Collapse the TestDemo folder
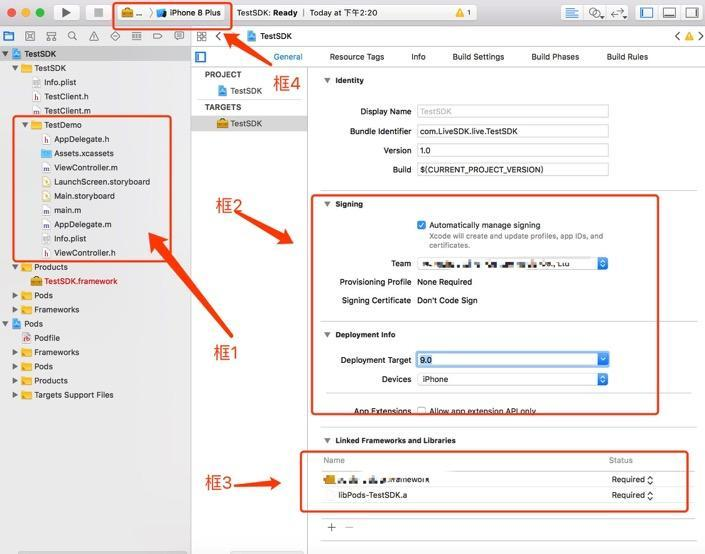The height and width of the screenshot is (554, 705). click(x=25, y=125)
